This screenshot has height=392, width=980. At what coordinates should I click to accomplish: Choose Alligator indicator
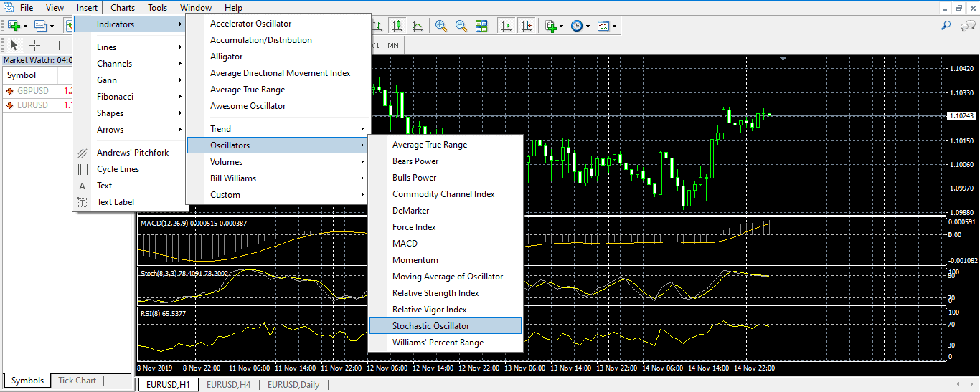pos(278,57)
